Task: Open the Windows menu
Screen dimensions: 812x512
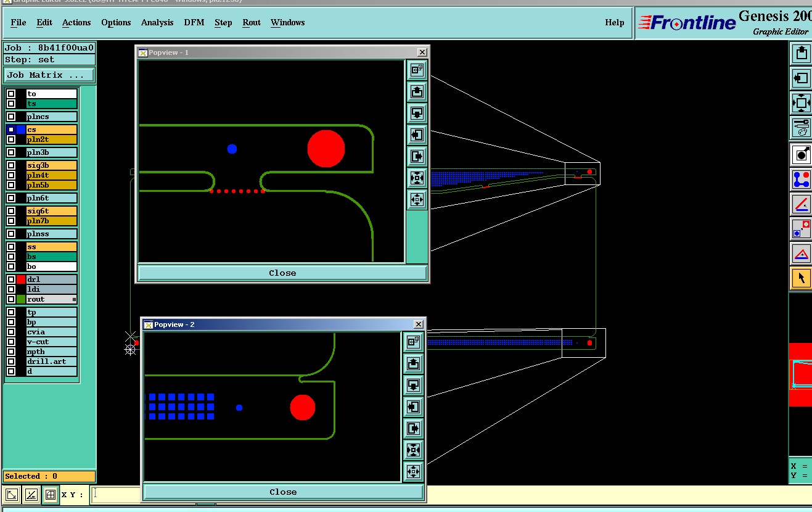Action: pyautogui.click(x=288, y=22)
